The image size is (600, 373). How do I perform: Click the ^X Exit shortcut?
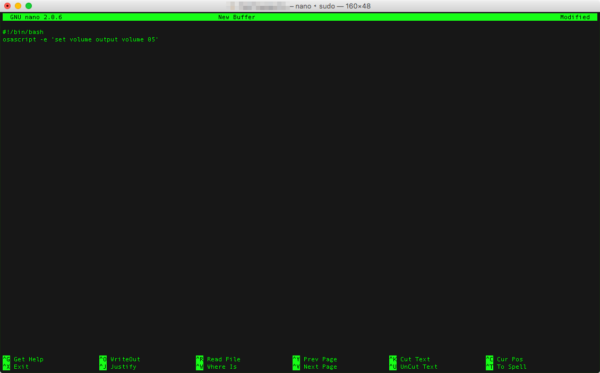(16, 366)
